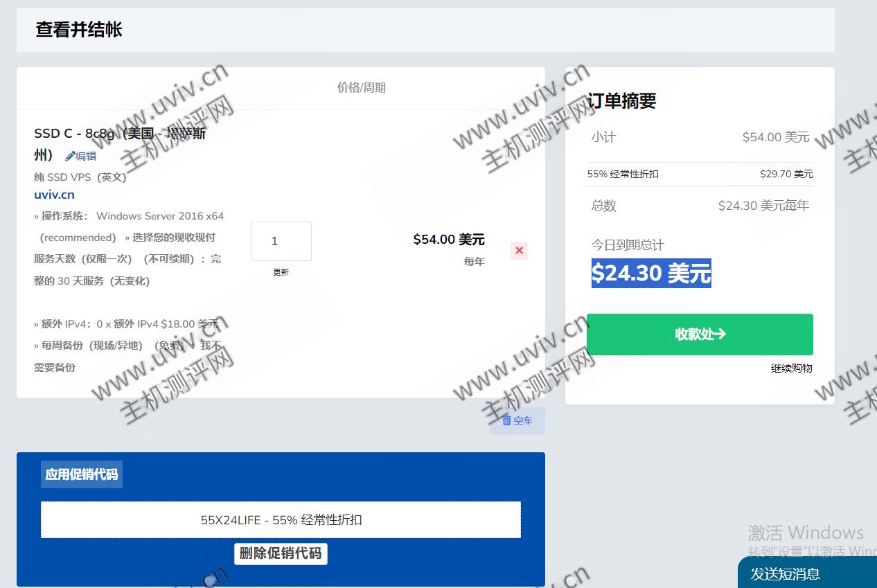The image size is (877, 588).
Task: Click the SSD C - 8c8g product title
Action: click(119, 134)
